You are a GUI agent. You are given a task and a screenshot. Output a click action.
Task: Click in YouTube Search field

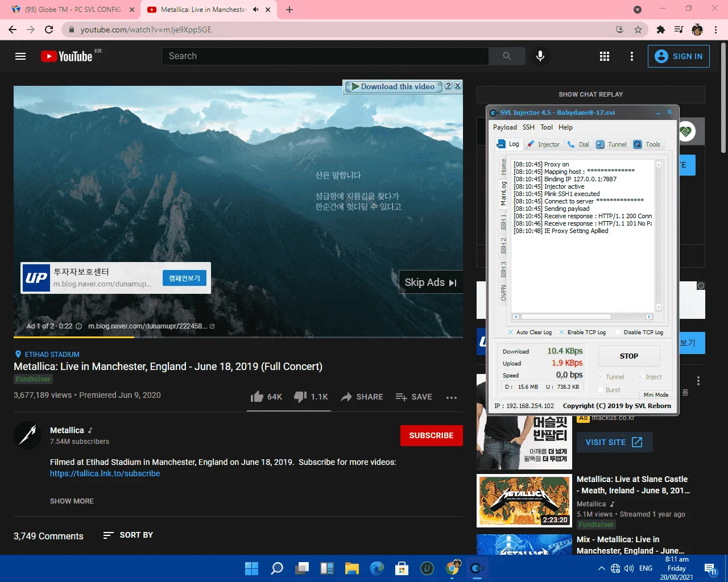(325, 56)
